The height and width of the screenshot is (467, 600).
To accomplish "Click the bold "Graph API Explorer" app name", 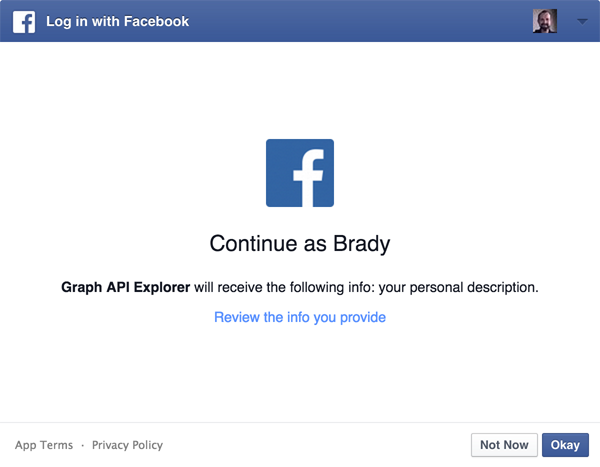I will pos(124,287).
